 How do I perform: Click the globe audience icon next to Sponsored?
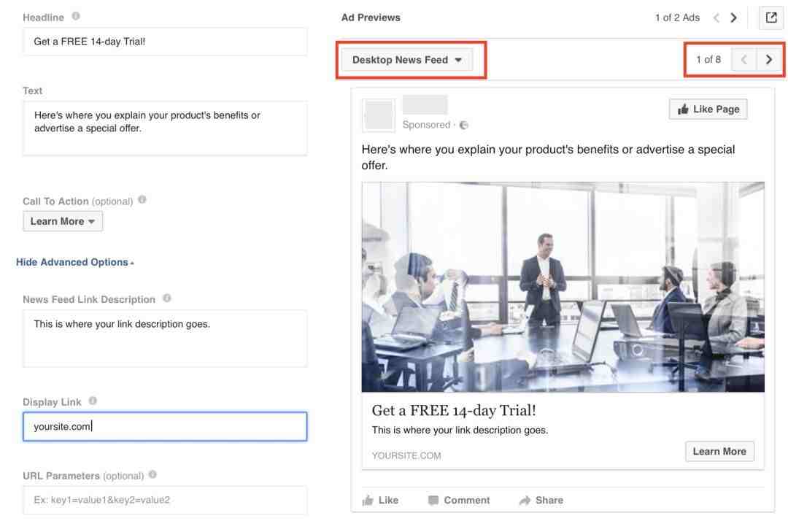(464, 126)
